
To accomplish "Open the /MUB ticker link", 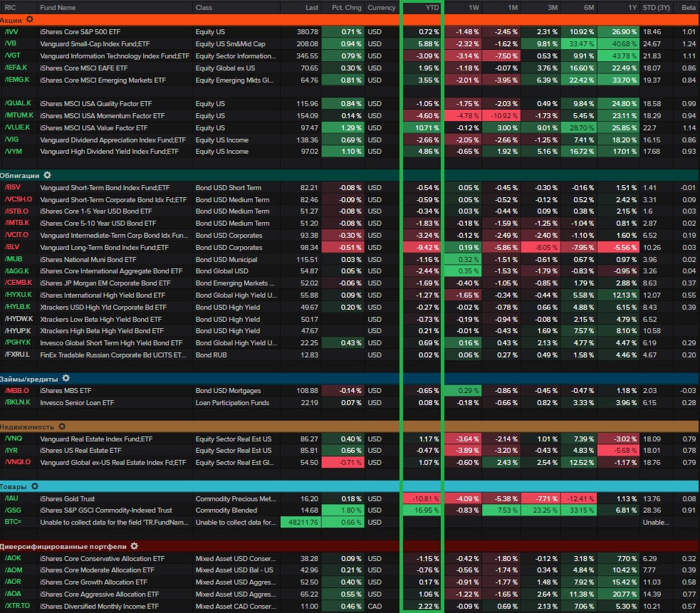I will [14, 259].
